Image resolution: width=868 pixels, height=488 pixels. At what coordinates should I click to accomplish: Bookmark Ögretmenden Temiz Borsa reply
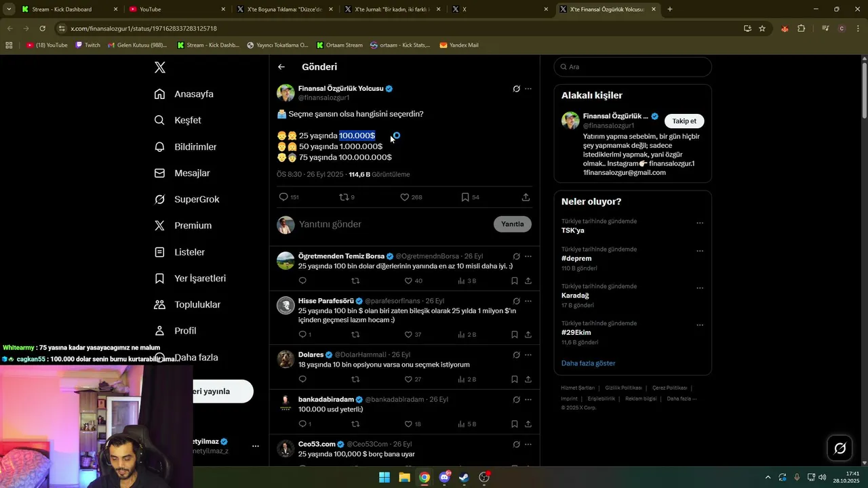click(515, 281)
